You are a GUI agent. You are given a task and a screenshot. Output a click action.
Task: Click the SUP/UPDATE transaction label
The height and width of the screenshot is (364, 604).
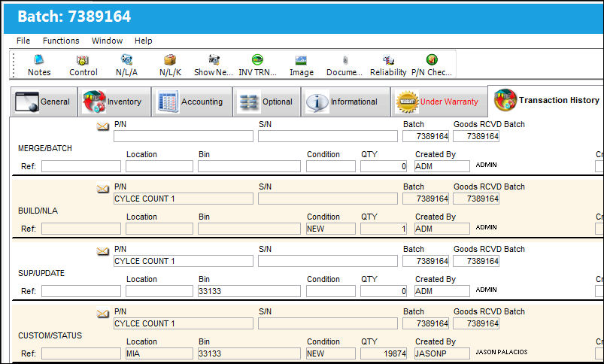[x=41, y=273]
